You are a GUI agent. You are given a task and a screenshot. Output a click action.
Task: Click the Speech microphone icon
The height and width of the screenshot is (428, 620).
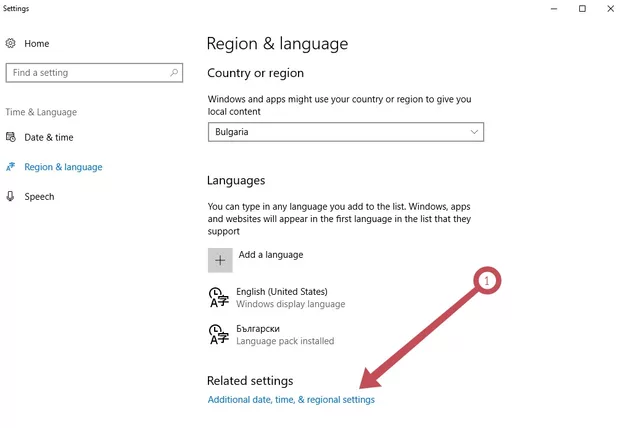(11, 197)
